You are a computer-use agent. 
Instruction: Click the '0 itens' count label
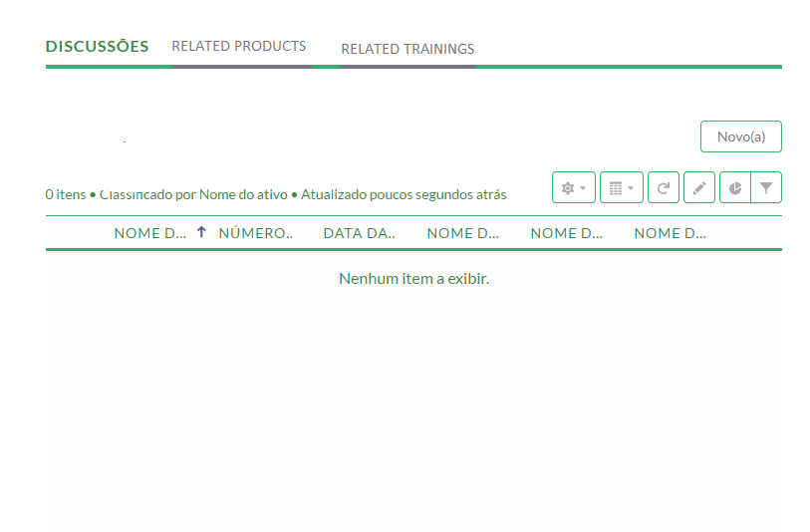pyautogui.click(x=66, y=195)
